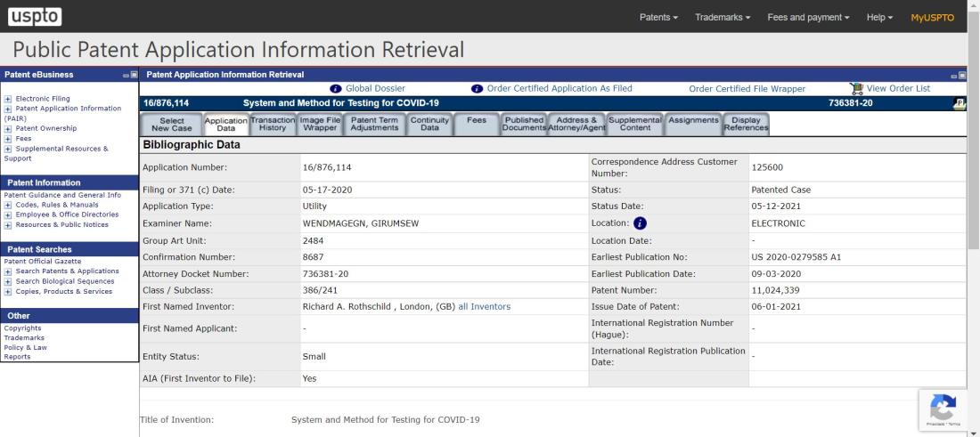Switch to the Continuity Data tab

point(429,124)
